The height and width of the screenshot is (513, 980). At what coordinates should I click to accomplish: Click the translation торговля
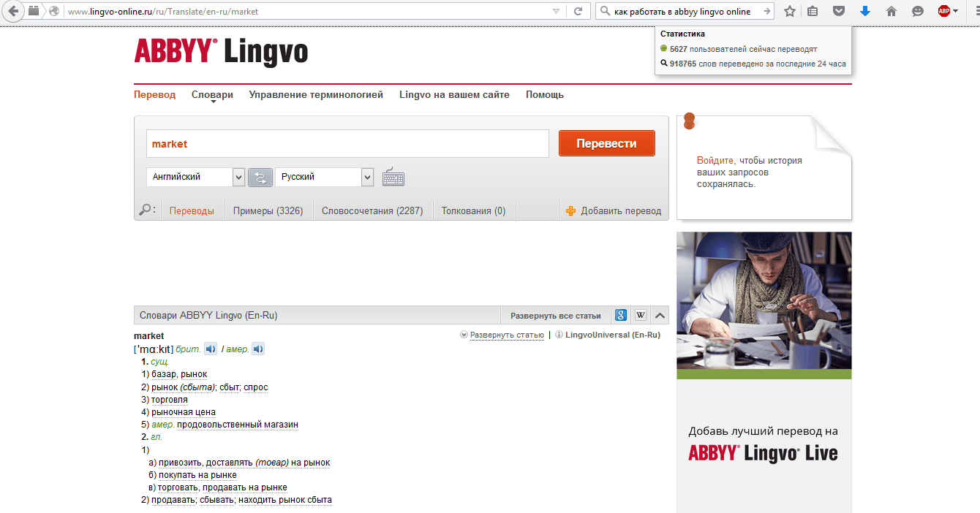click(170, 400)
